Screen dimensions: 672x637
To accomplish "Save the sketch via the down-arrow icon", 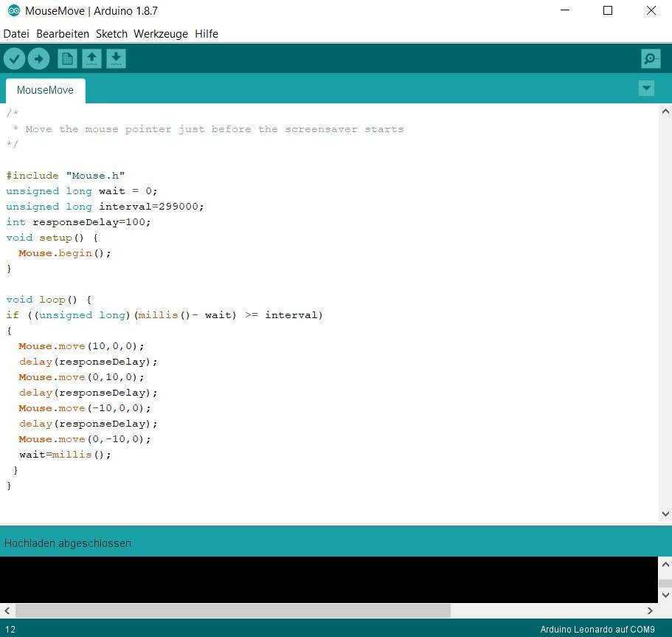I will [116, 59].
